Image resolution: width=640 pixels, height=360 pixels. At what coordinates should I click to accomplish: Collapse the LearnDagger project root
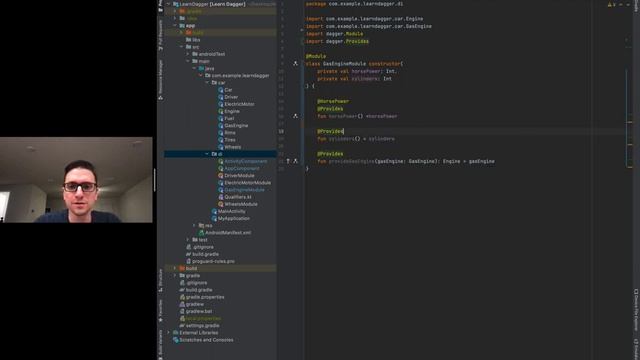(x=168, y=4)
